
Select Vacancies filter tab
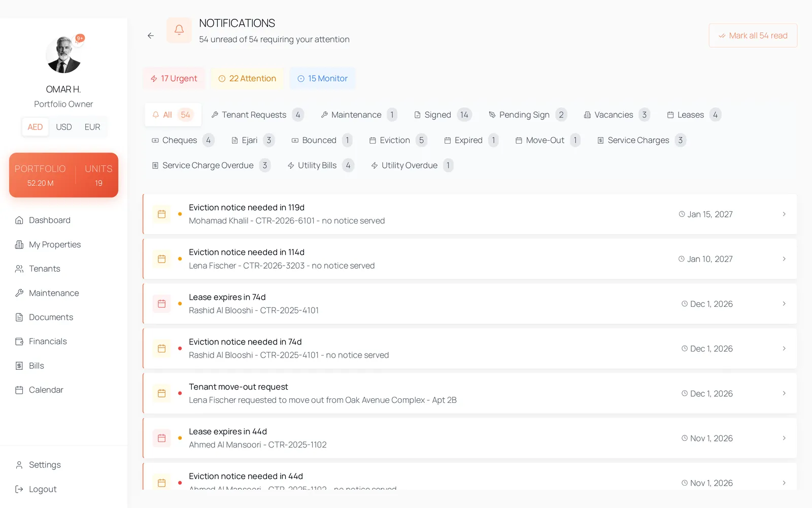point(617,115)
